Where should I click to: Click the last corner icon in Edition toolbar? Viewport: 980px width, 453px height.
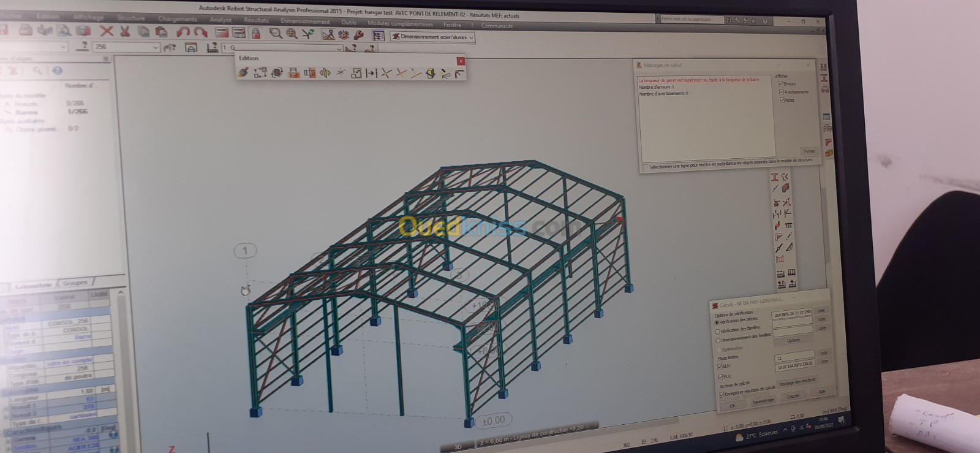tap(459, 74)
